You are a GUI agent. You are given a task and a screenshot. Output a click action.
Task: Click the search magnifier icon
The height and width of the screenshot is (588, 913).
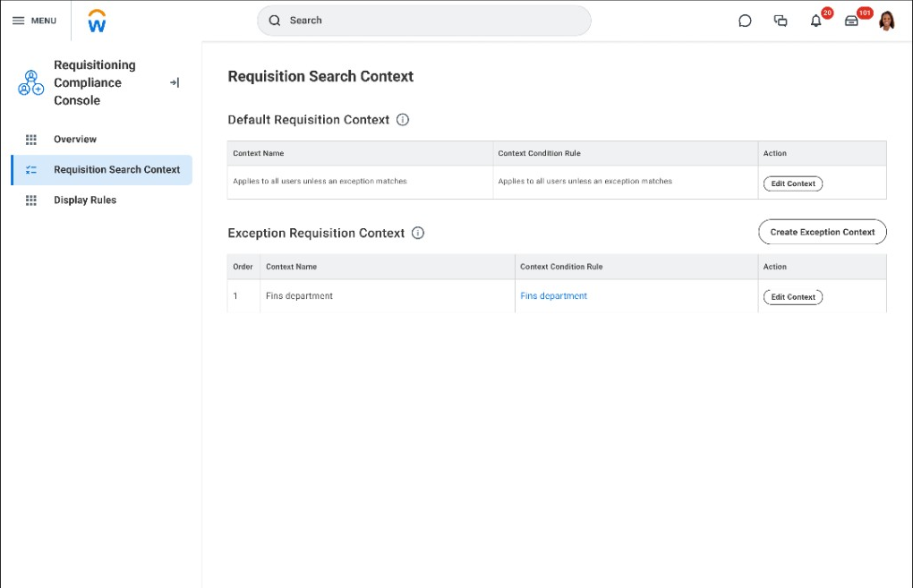274,21
